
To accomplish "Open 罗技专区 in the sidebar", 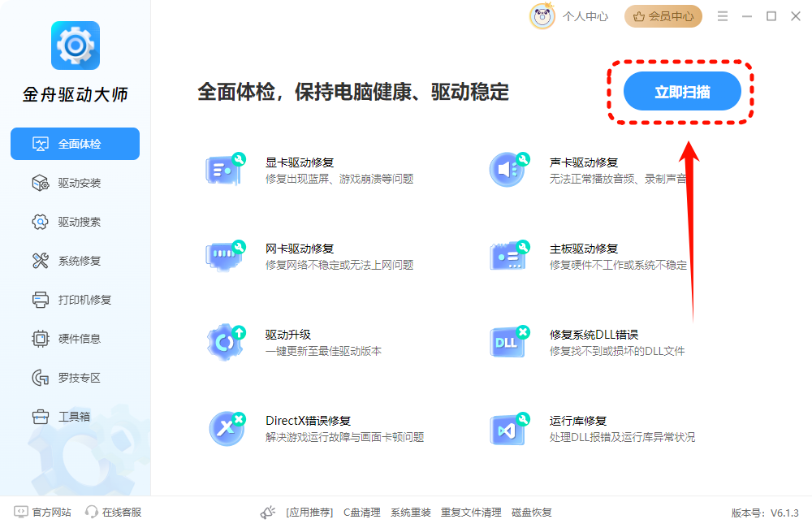I will 75,378.
